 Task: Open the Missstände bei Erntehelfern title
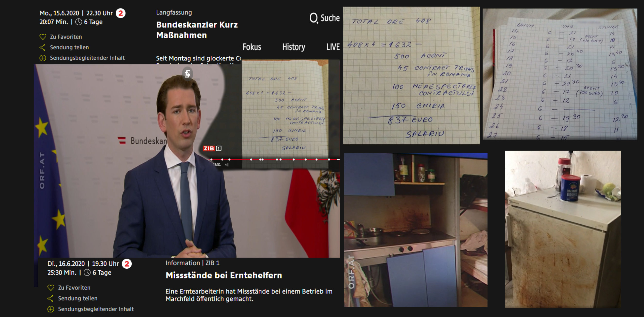click(224, 275)
